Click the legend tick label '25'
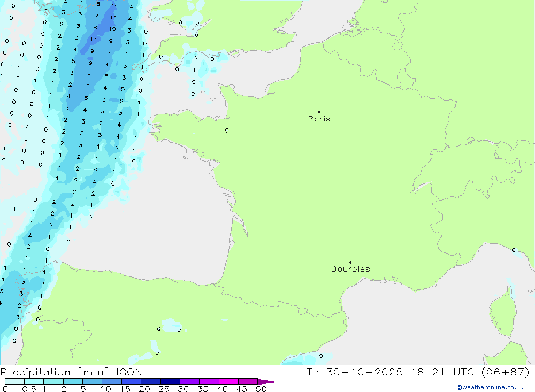 pos(164,389)
